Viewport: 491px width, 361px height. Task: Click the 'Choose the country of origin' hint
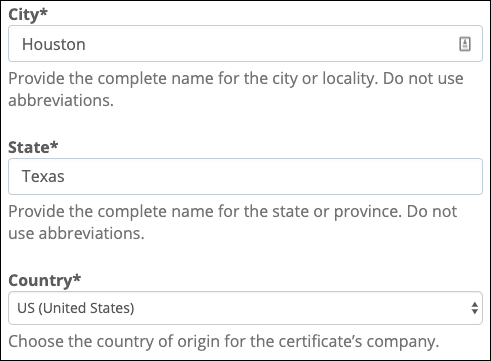(x=224, y=342)
